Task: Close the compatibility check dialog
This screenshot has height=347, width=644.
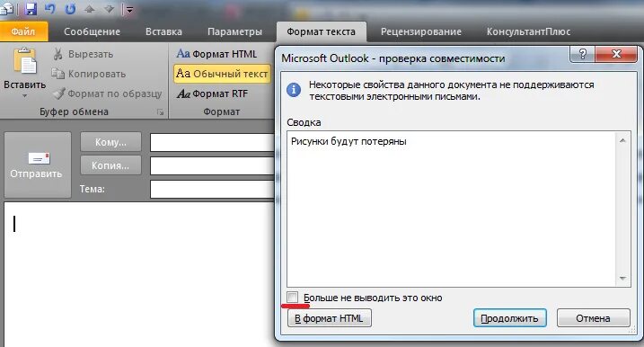Action: pos(616,54)
